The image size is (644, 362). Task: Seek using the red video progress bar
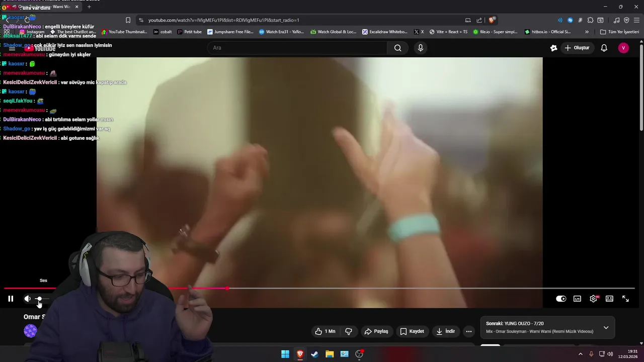pos(319,288)
